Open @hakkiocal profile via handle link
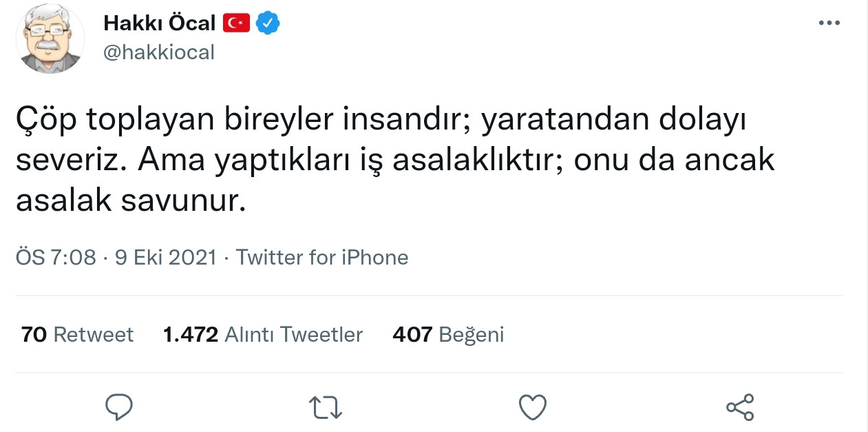This screenshot has height=432, width=868. tap(157, 51)
